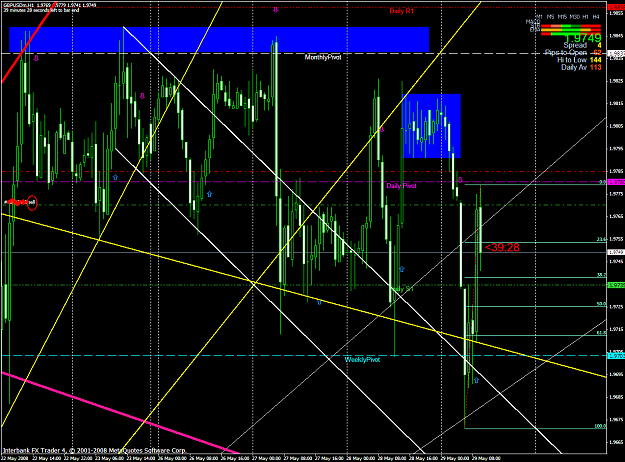625x462 pixels.
Task: Click the red price tag at top of price axis
Action: [616, 7]
